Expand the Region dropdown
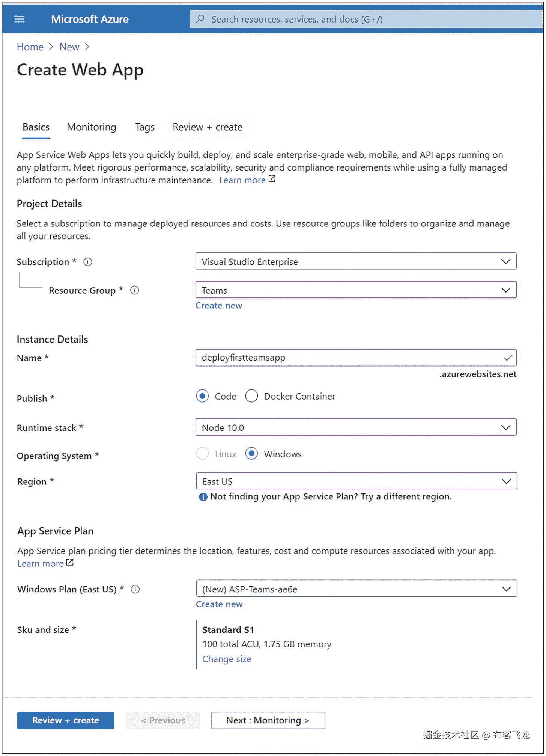 coord(356,481)
